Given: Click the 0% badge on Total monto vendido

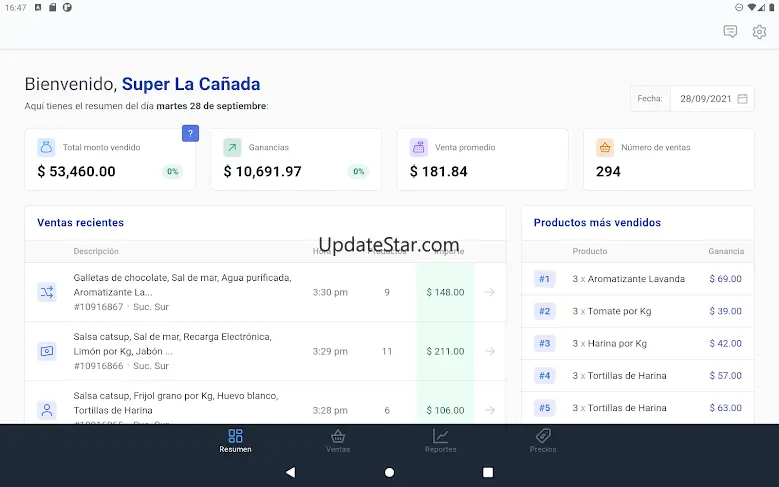Looking at the screenshot, I should click(x=172, y=171).
